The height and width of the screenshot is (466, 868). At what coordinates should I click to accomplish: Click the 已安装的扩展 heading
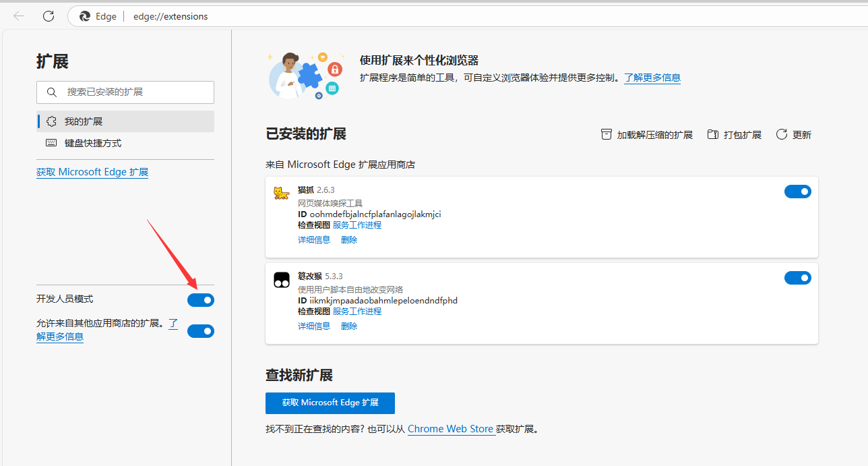coord(306,134)
